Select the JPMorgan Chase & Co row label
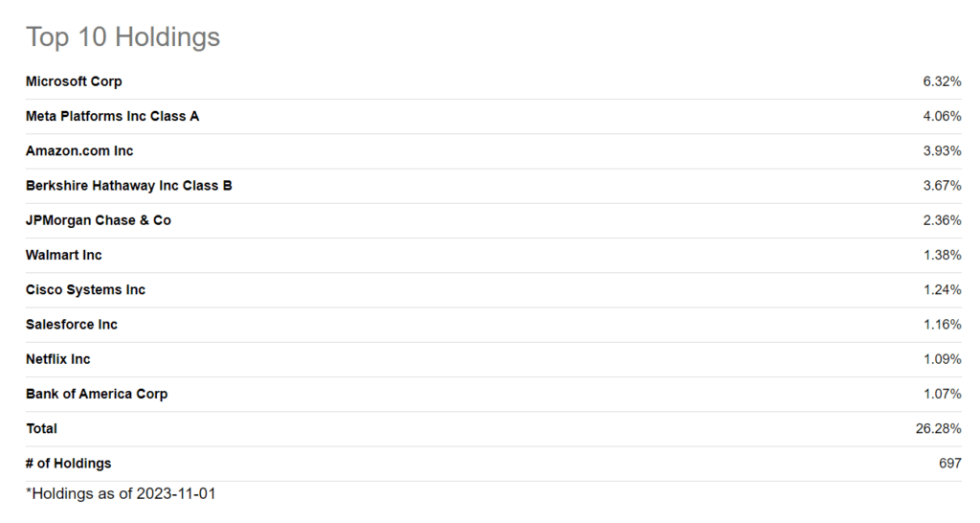This screenshot has width=980, height=523. pos(98,220)
